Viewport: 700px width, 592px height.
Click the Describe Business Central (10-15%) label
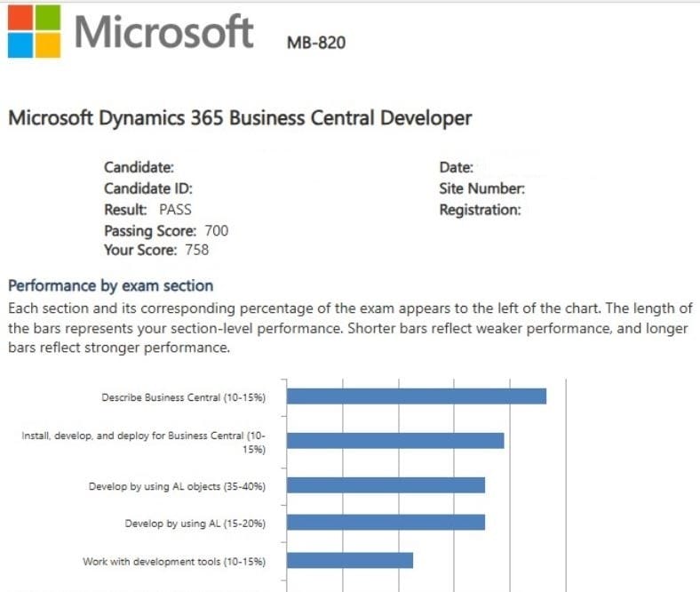[x=183, y=397]
